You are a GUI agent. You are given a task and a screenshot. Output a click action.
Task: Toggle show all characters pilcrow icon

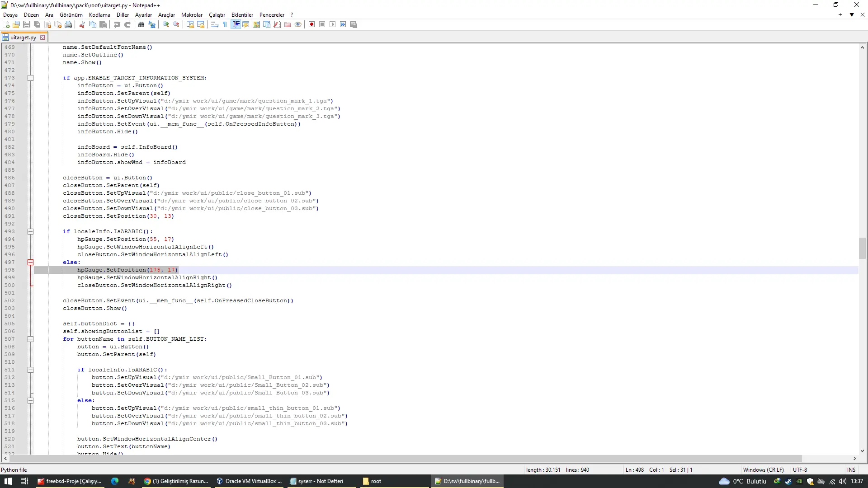tap(225, 24)
